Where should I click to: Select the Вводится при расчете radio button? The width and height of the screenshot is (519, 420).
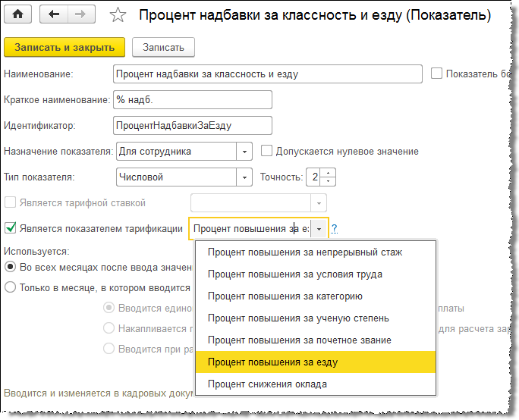click(x=109, y=349)
